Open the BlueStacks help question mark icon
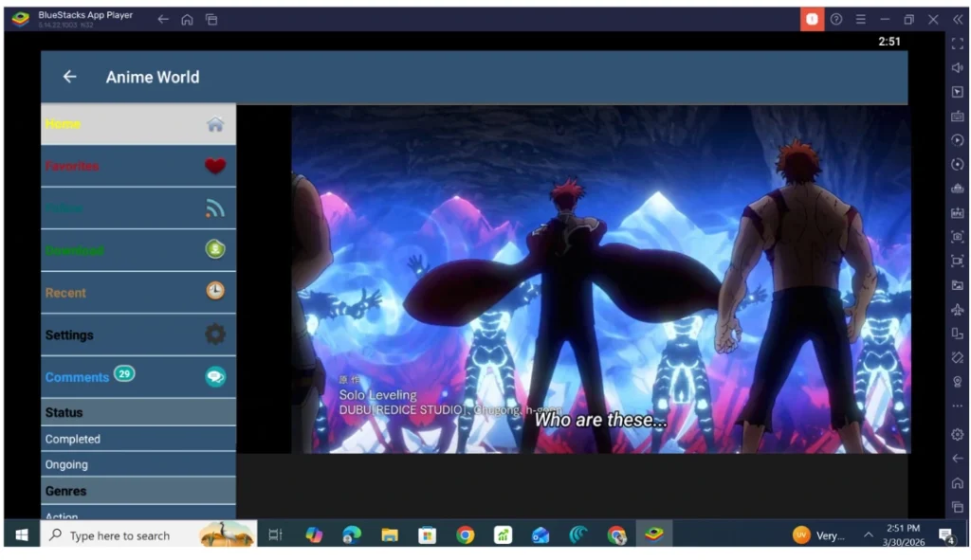Viewport: 971px width, 560px height. [835, 19]
